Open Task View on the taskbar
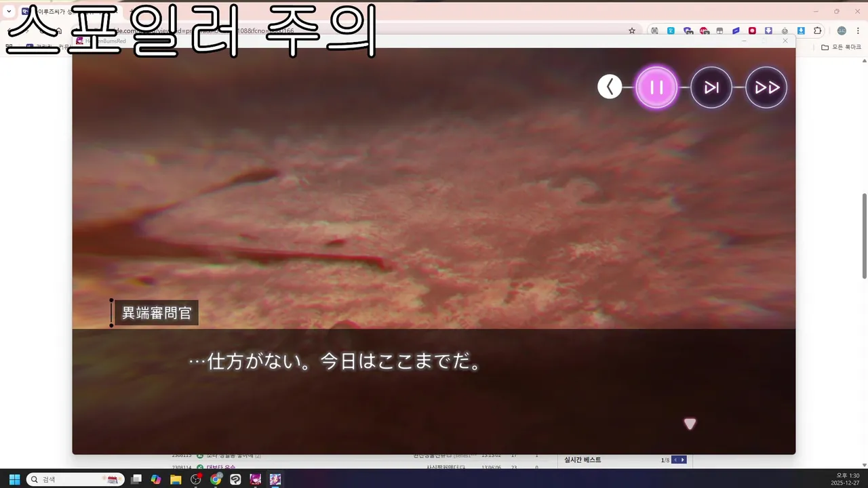Screen dimensions: 868x488 [x=136, y=479]
